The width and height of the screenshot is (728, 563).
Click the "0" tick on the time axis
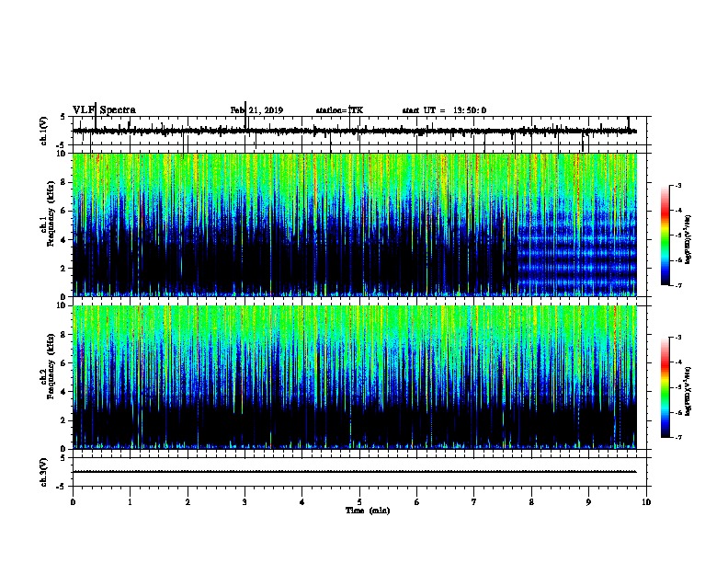pos(73,502)
